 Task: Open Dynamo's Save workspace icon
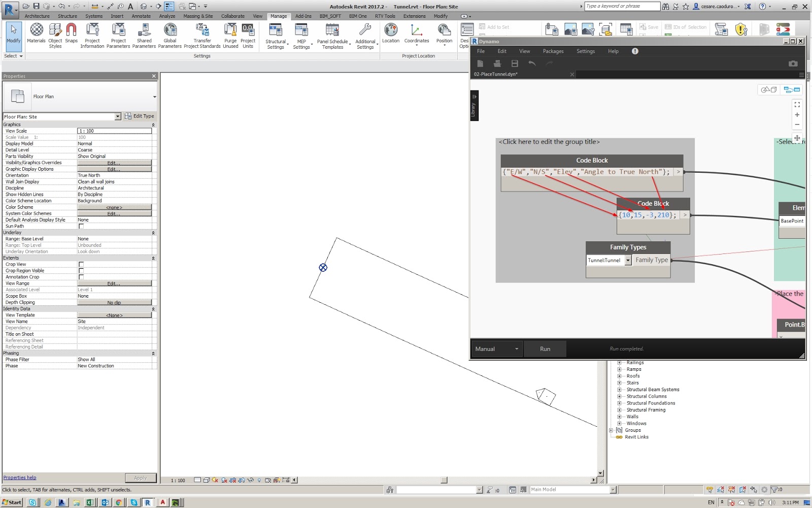(x=514, y=63)
